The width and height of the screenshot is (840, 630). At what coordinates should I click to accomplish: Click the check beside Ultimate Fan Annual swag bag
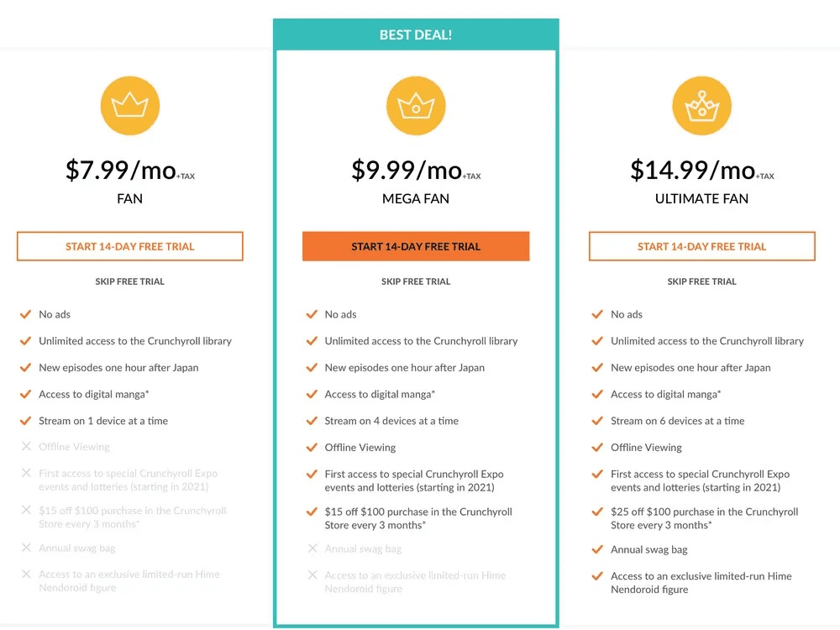[597, 549]
